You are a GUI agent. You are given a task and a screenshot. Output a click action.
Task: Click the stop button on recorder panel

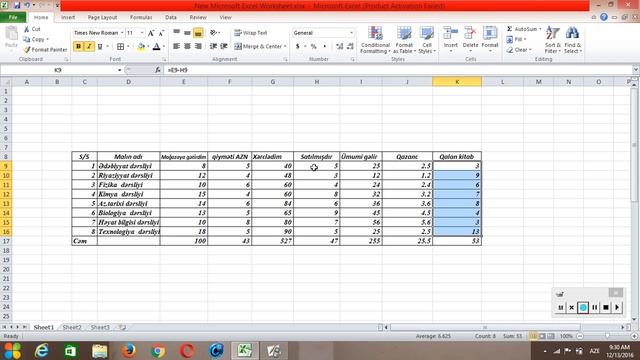coord(606,307)
